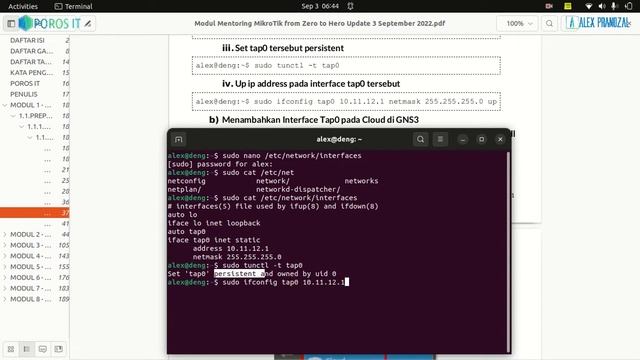Click the yellow tray indicator icon
Viewport: 640px width, 360px height.
[x=568, y=6]
